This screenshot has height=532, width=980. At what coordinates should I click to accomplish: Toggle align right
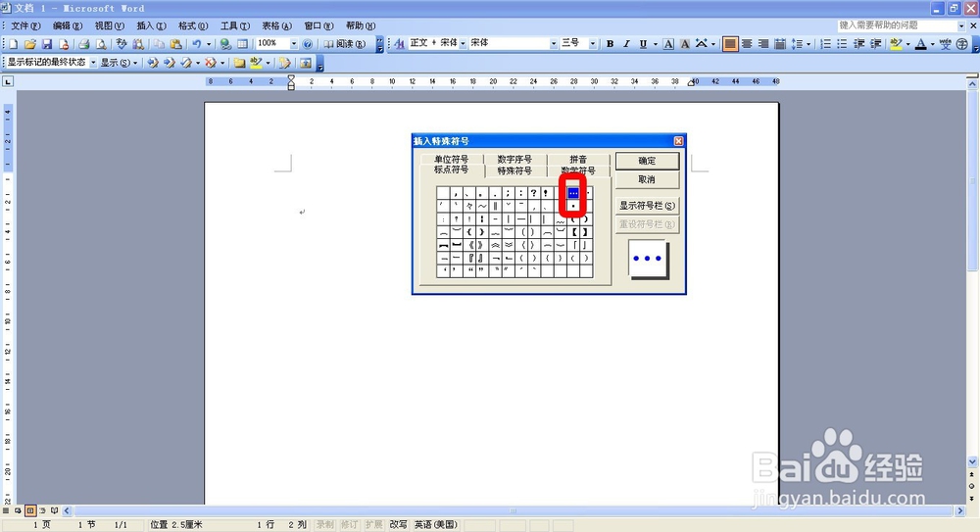(763, 44)
